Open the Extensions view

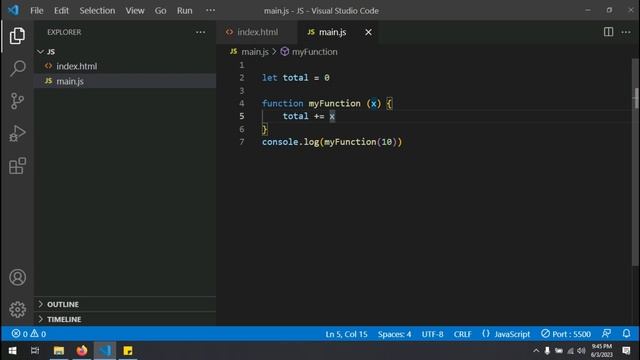[x=17, y=166]
